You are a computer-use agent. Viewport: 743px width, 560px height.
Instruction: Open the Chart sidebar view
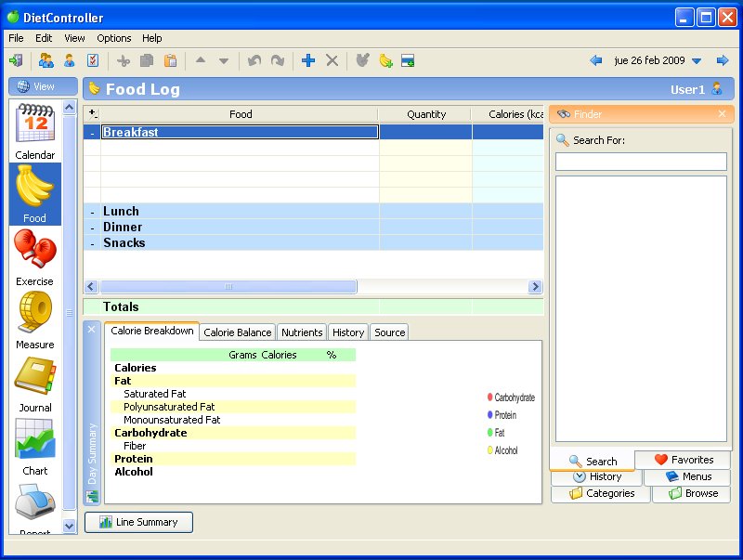pos(35,447)
